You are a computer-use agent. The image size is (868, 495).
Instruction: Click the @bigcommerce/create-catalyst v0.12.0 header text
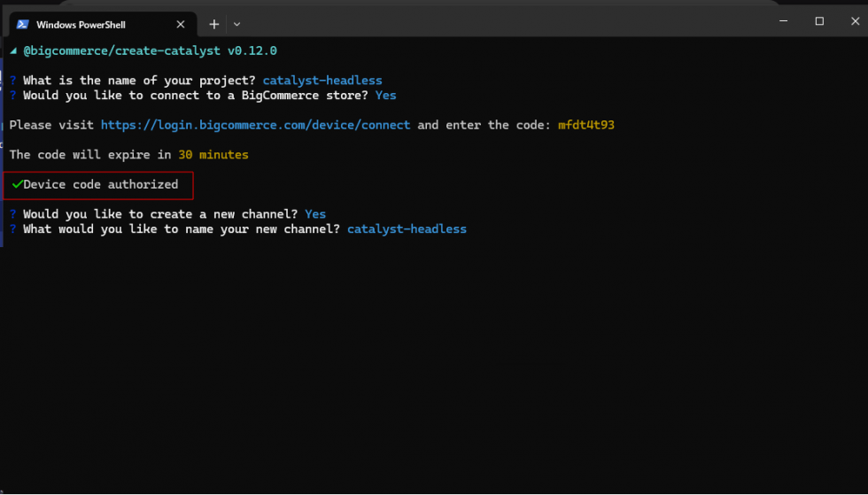point(150,51)
